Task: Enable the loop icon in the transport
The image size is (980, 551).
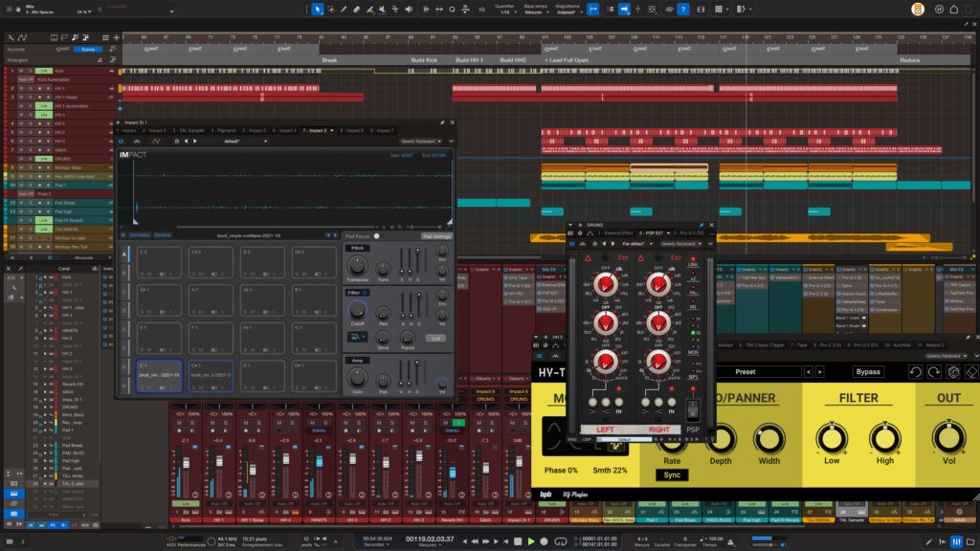Action: coord(560,542)
